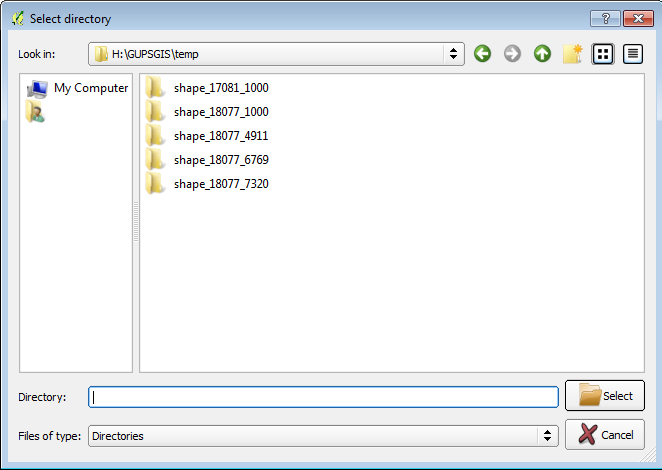Screen dimensions: 662x470
Task: Click the grey forward arrow icon
Action: [x=512, y=54]
